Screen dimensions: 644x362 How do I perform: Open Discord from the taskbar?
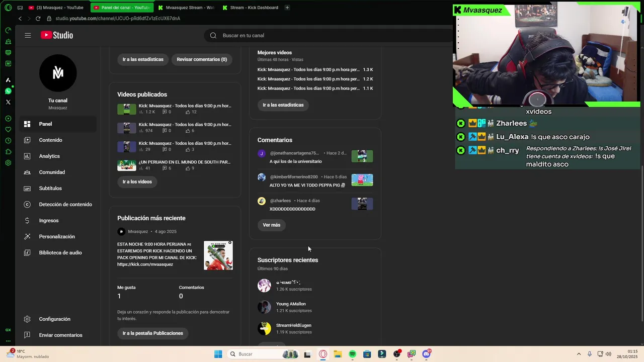pyautogui.click(x=427, y=354)
